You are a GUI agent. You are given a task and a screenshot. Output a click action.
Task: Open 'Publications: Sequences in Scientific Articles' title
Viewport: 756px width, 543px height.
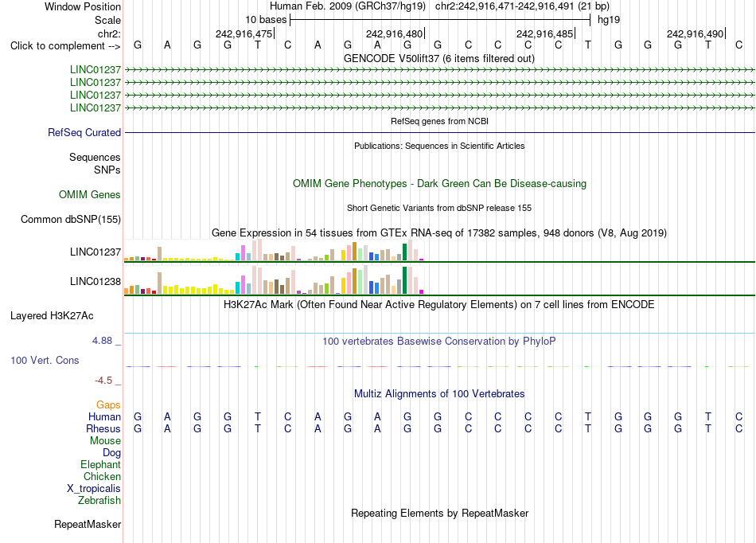[x=439, y=146]
